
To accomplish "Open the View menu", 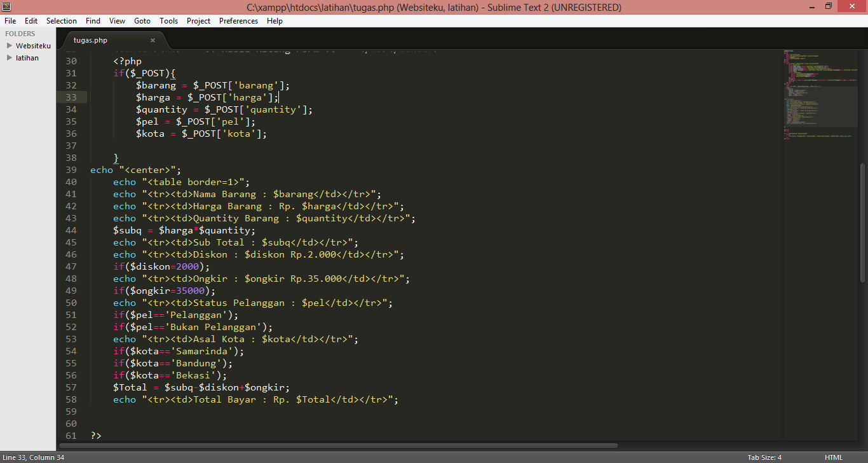I will tap(117, 20).
